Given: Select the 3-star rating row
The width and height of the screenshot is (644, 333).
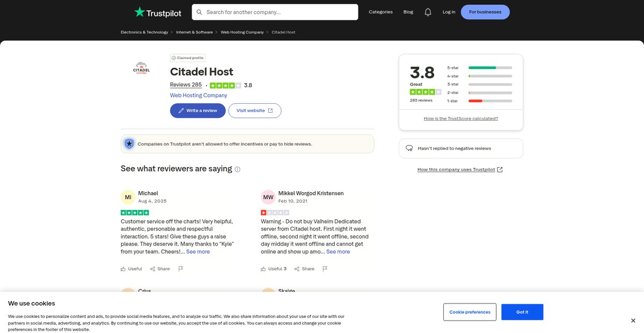Looking at the screenshot, I should tap(479, 84).
